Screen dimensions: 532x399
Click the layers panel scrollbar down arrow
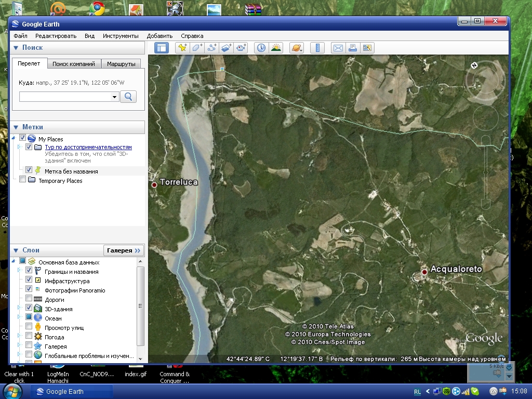click(x=140, y=358)
